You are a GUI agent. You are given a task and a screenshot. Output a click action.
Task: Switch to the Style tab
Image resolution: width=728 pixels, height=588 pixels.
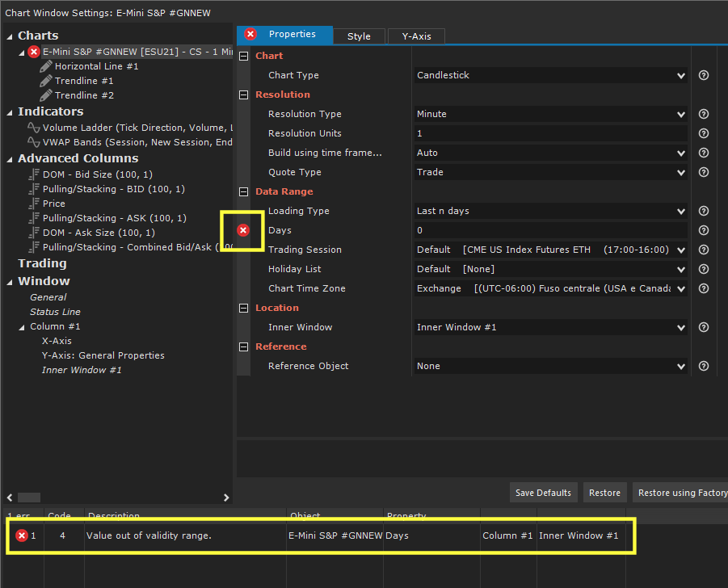[359, 36]
